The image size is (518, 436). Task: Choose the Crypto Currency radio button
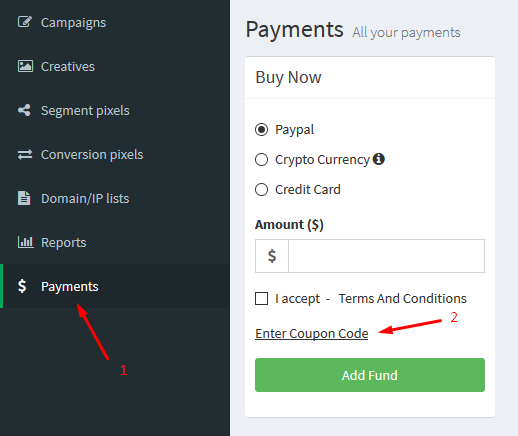click(x=261, y=159)
